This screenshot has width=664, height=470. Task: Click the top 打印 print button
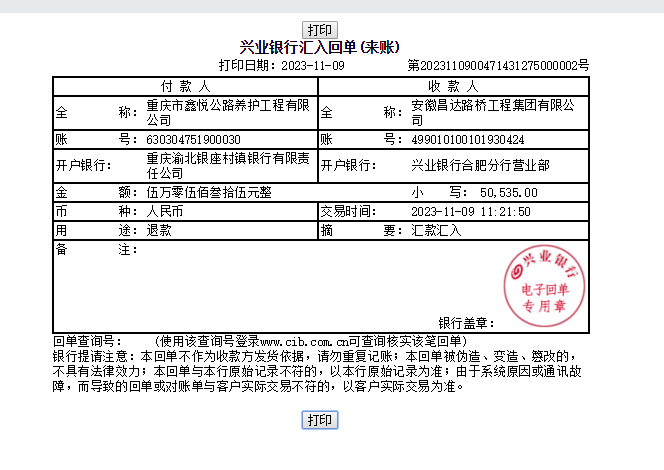pyautogui.click(x=320, y=29)
